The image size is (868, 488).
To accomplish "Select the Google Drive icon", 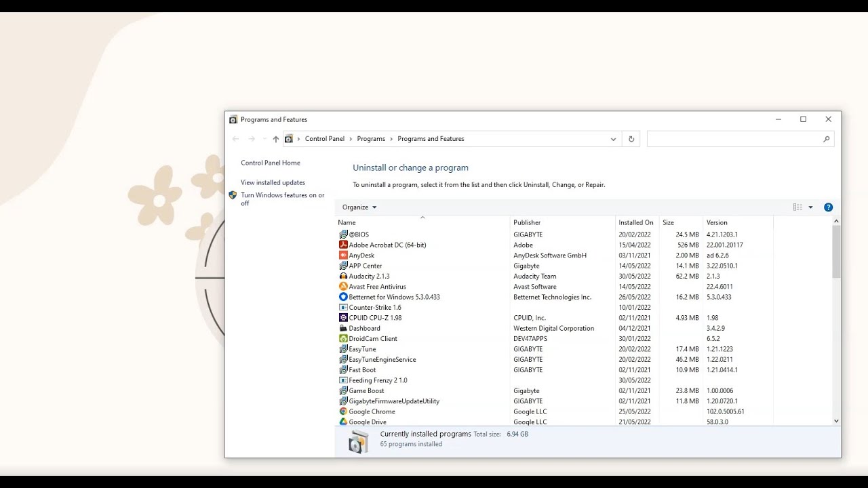I will pos(343,422).
